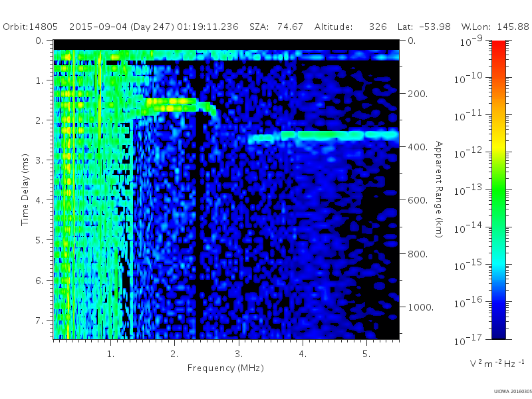Click the 5. tick on frequency axis
532x399 pixels.
tap(366, 354)
